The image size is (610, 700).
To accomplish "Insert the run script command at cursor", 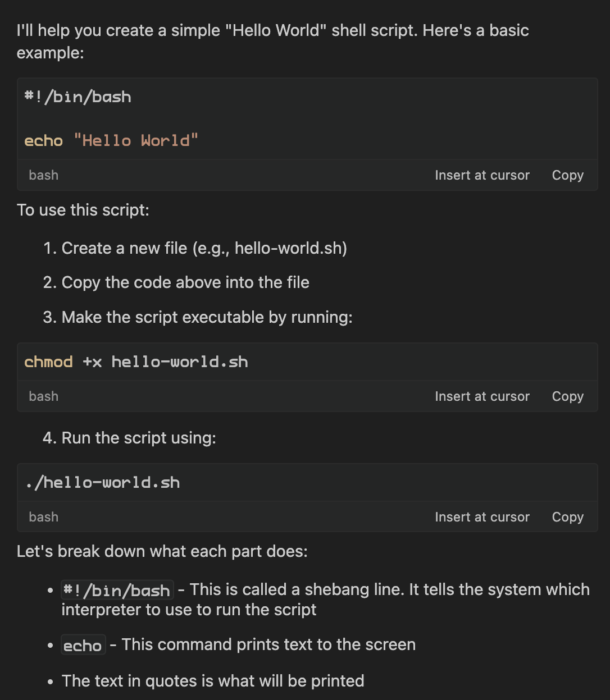I will (482, 516).
